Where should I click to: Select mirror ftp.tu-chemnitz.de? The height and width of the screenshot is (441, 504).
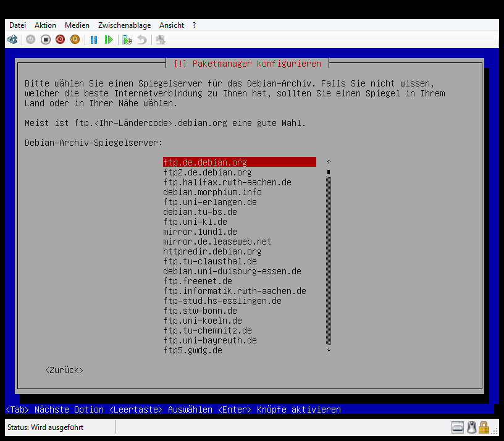[208, 330]
